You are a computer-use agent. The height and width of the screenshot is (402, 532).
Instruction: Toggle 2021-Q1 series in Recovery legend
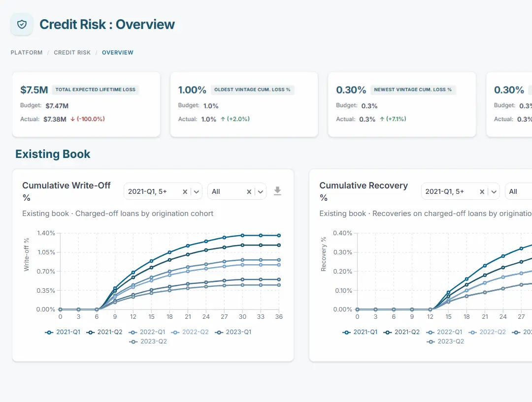tap(360, 332)
